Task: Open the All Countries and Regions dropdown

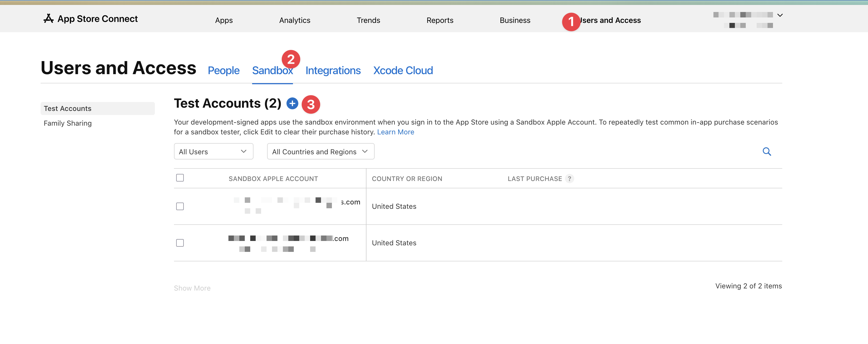Action: click(320, 152)
